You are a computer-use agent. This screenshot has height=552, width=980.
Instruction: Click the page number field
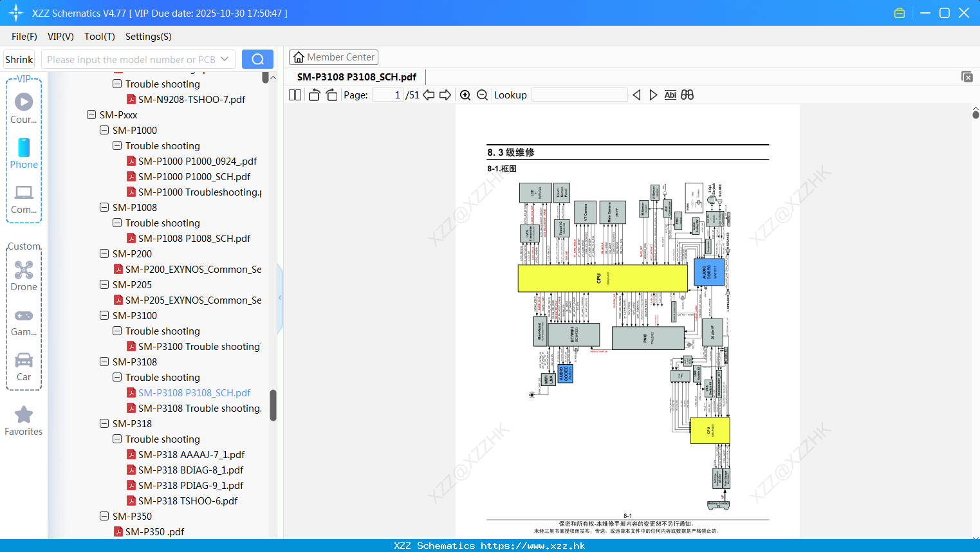coord(388,95)
